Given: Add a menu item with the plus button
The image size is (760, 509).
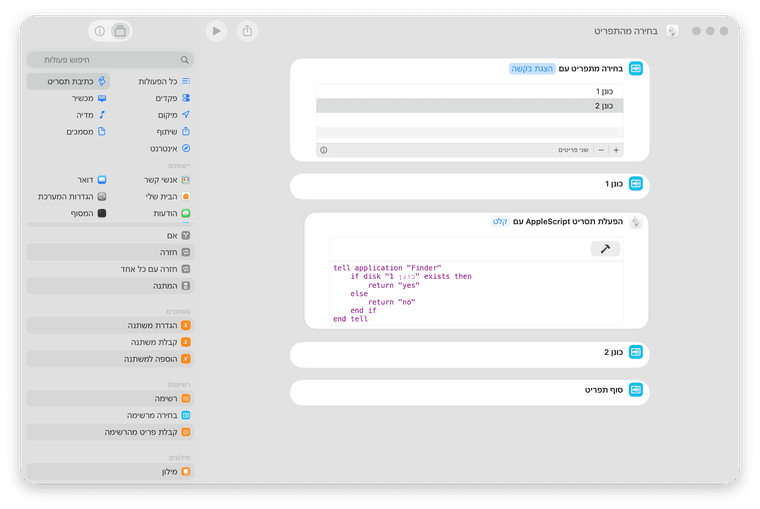Looking at the screenshot, I should pyautogui.click(x=616, y=150).
